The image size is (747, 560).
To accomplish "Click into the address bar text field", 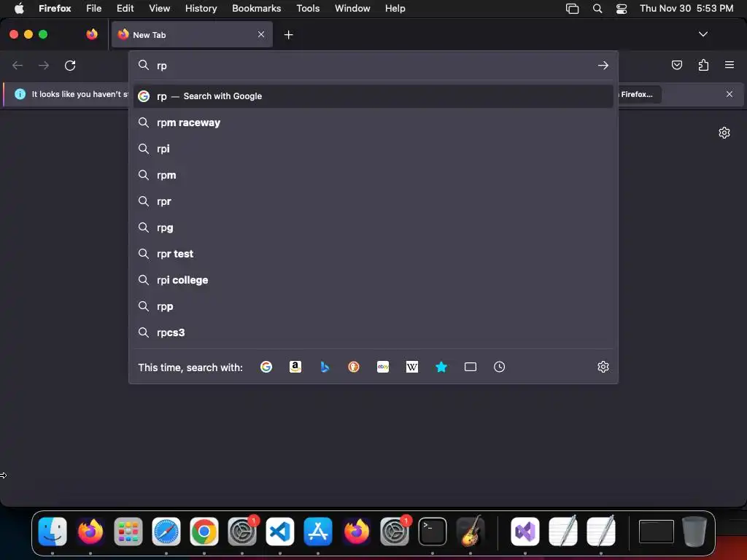I will (x=374, y=66).
